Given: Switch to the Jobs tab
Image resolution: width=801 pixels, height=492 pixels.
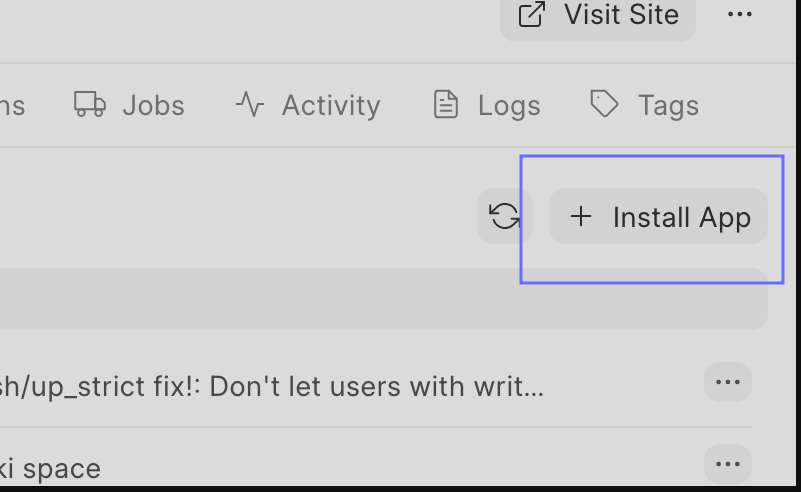Looking at the screenshot, I should [152, 105].
